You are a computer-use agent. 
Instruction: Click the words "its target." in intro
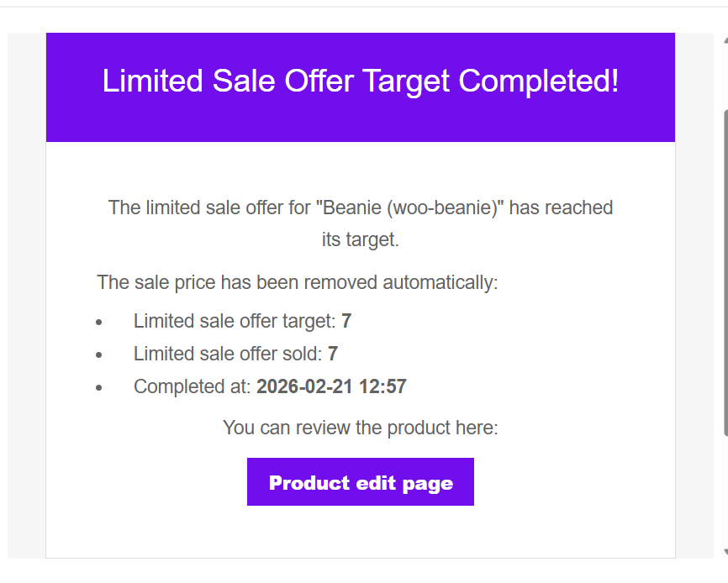click(361, 239)
